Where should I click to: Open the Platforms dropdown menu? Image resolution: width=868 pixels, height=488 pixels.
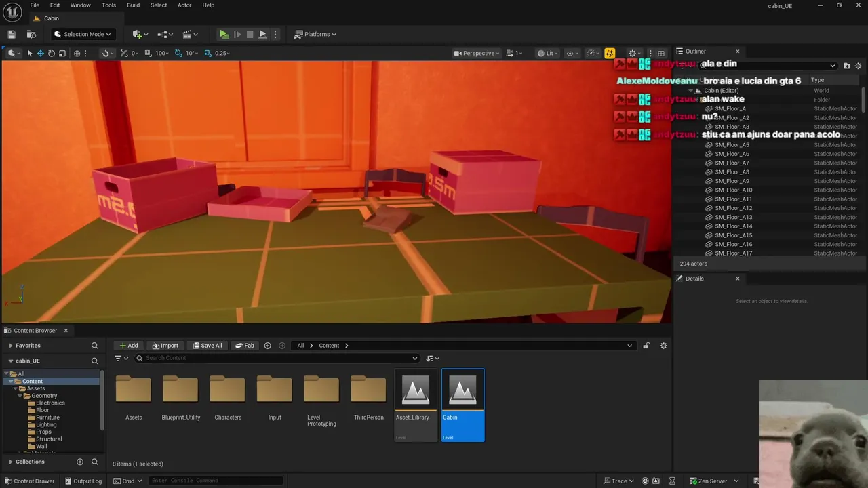tap(315, 34)
